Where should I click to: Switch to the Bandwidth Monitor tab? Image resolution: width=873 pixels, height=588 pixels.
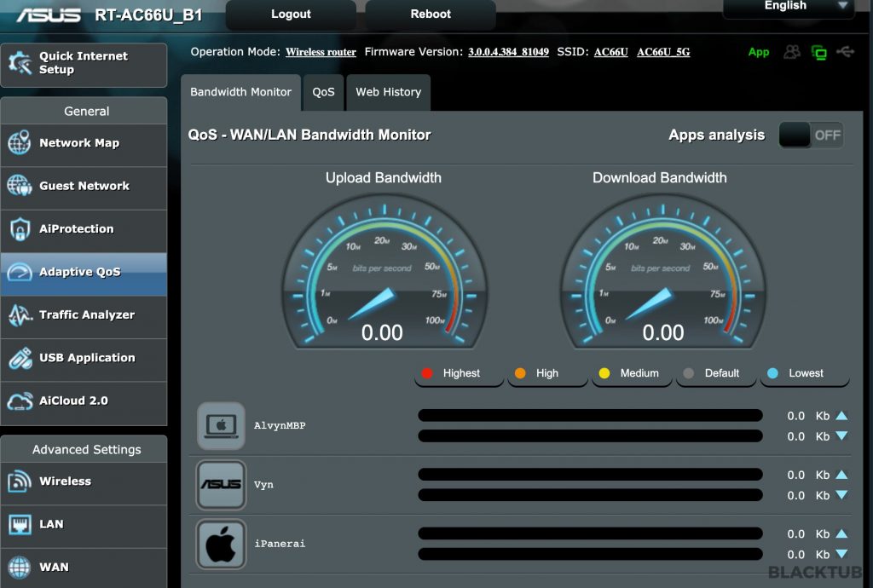[240, 92]
